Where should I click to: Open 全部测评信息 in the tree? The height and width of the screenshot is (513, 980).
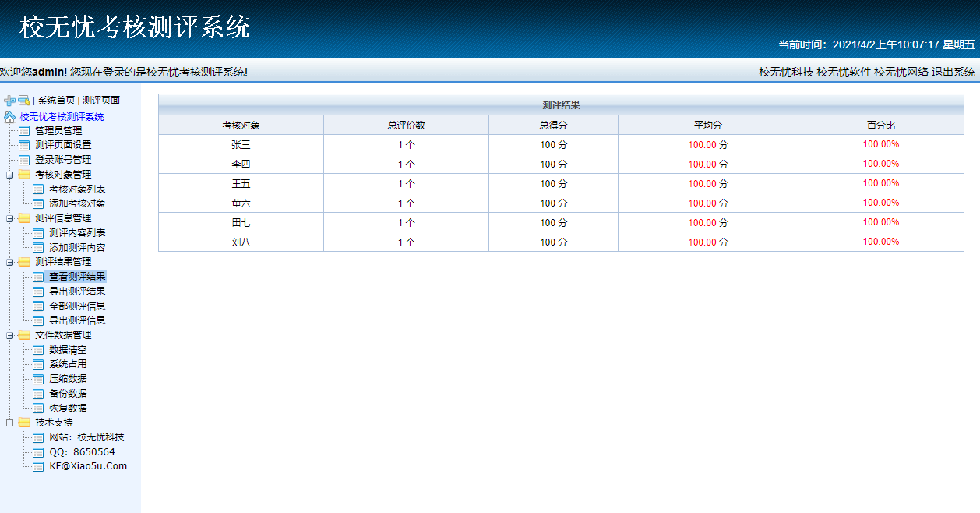77,306
